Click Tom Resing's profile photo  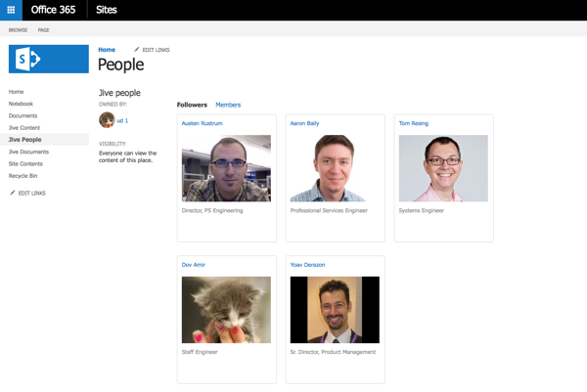coord(443,168)
